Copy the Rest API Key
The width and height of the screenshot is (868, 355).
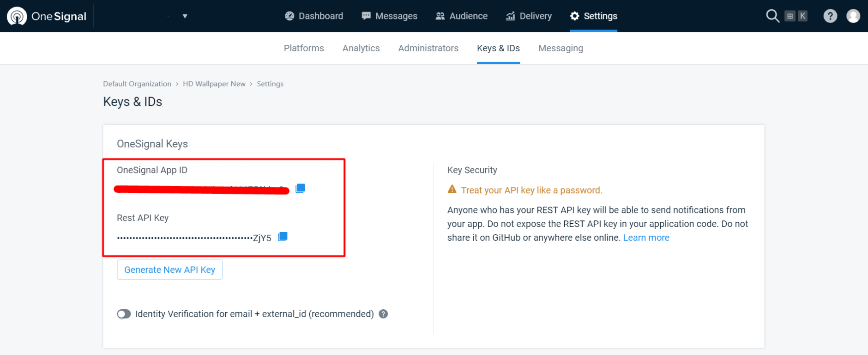tap(283, 237)
